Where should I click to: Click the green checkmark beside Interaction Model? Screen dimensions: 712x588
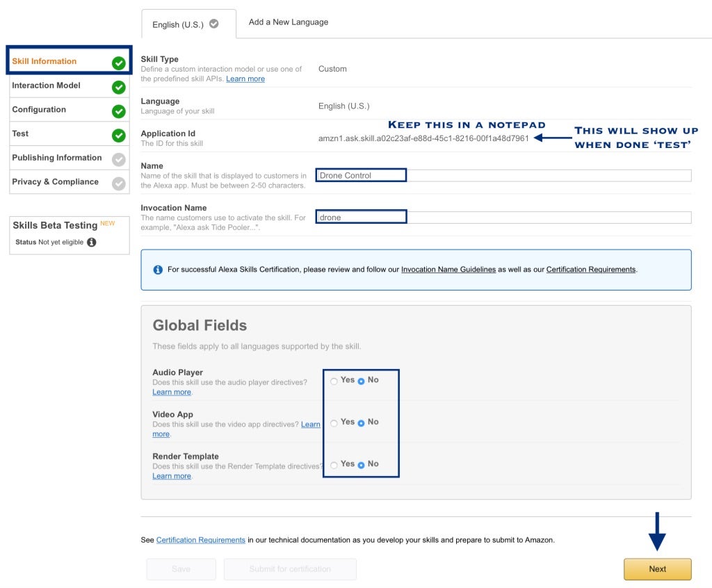click(119, 88)
